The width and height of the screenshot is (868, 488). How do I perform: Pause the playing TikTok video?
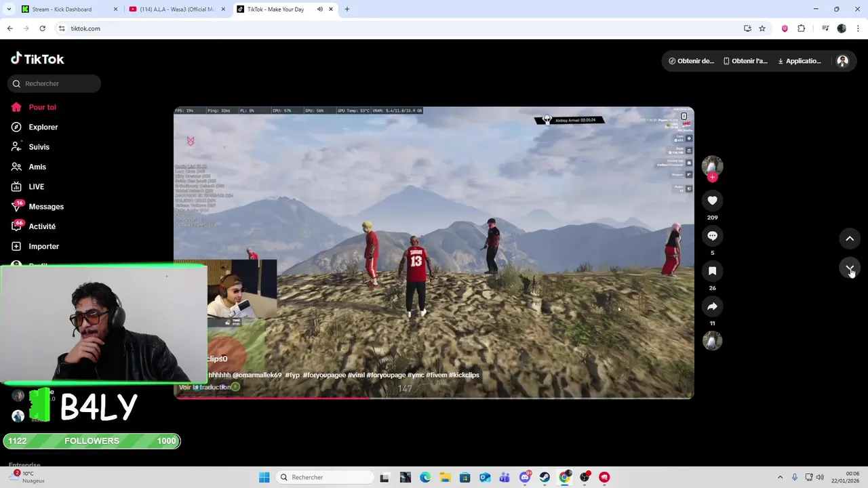(x=434, y=253)
